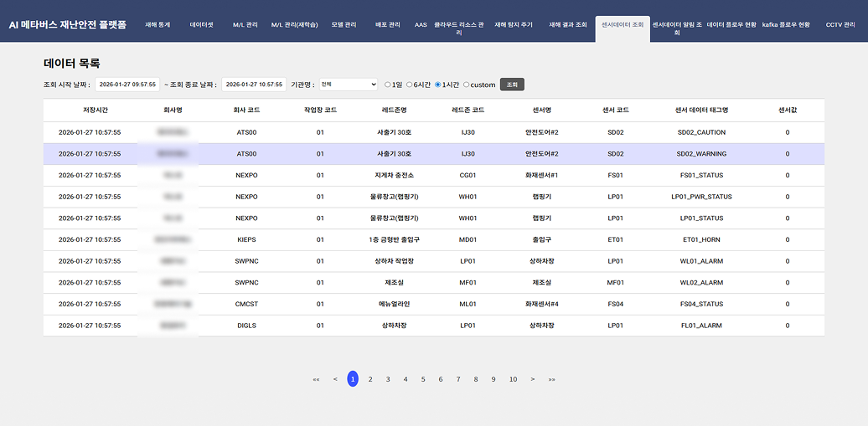
Task: Click the 조회 시작 날짜 input field
Action: 127,84
